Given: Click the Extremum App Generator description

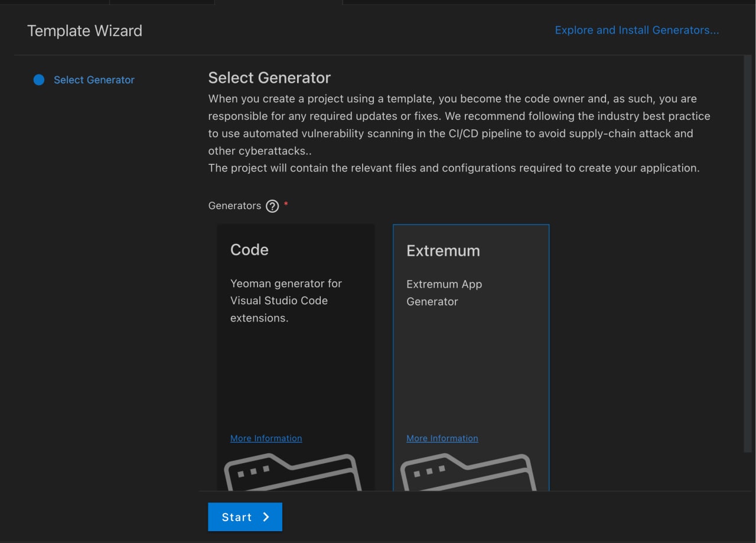Looking at the screenshot, I should [x=444, y=292].
